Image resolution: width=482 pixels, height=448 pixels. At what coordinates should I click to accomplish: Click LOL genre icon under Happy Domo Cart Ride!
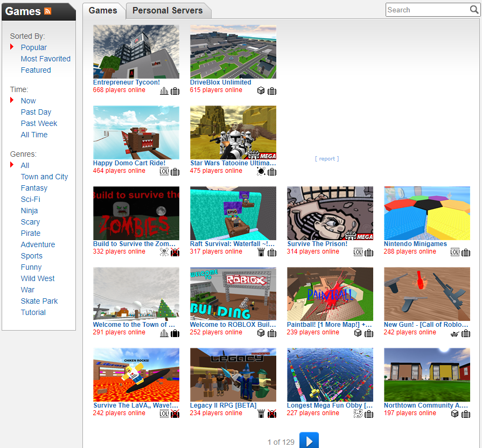coord(164,172)
